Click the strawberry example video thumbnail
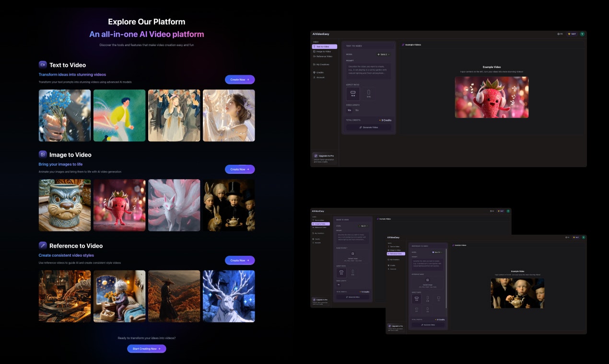Image resolution: width=609 pixels, height=364 pixels. (492, 97)
